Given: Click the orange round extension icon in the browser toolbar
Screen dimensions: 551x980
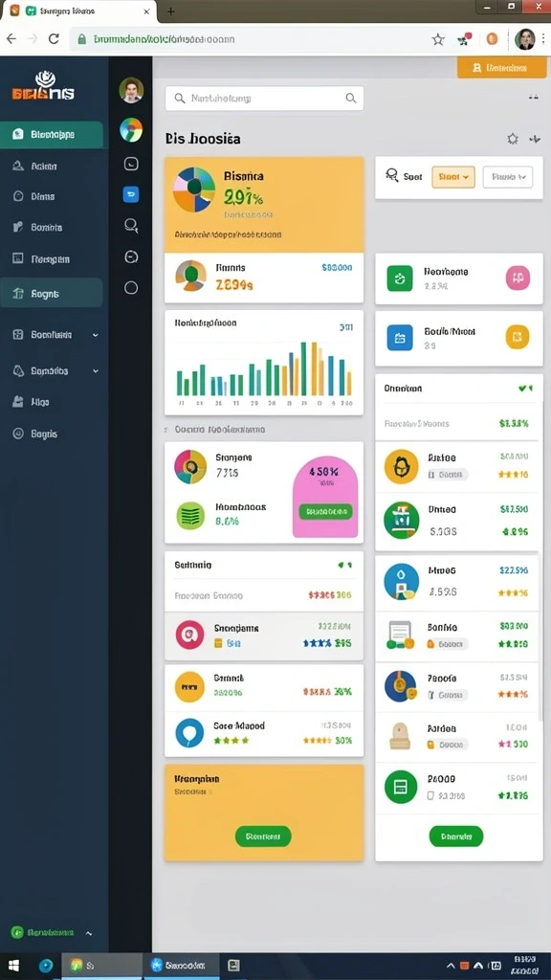Looking at the screenshot, I should point(492,39).
